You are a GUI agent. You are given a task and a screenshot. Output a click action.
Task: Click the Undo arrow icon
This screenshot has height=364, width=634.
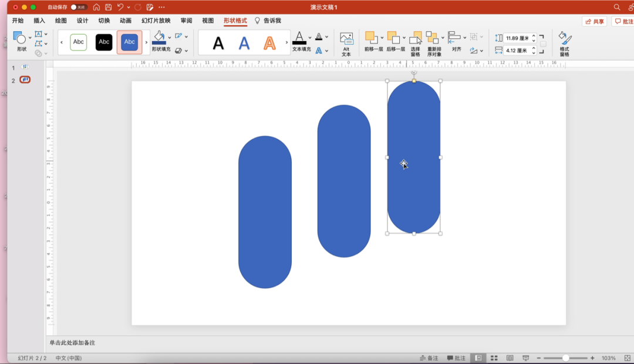[x=120, y=7]
